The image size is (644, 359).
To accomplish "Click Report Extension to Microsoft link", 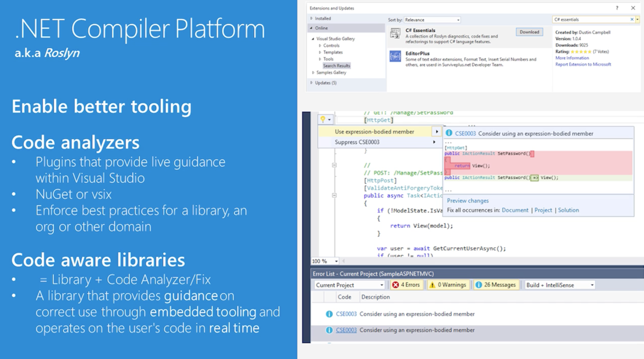I will click(x=583, y=64).
